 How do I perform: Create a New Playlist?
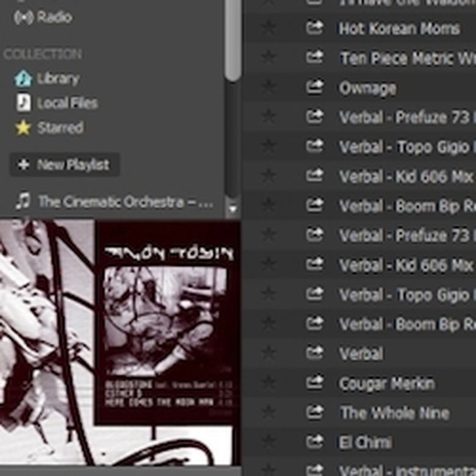[x=65, y=165]
